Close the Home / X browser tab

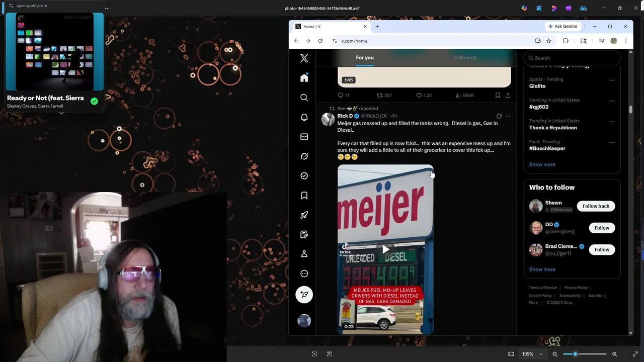click(x=365, y=27)
